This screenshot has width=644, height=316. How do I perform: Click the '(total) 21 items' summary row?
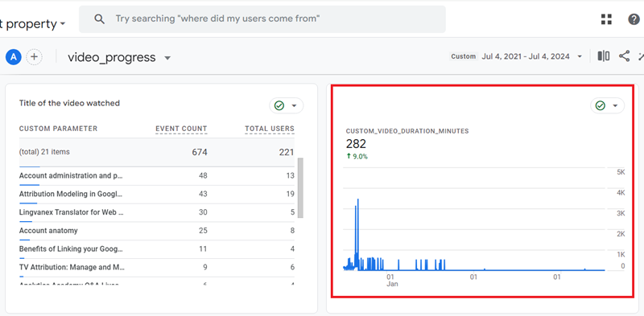[157, 152]
